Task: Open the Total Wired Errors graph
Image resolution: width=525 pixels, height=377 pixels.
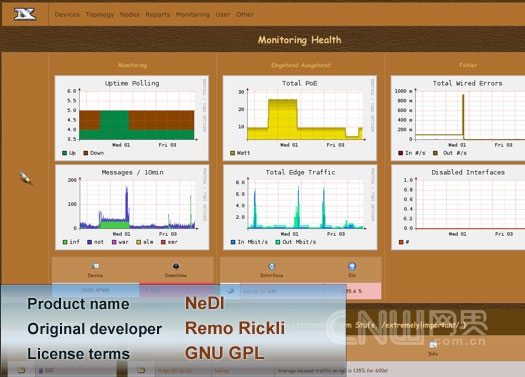Action: click(458, 118)
